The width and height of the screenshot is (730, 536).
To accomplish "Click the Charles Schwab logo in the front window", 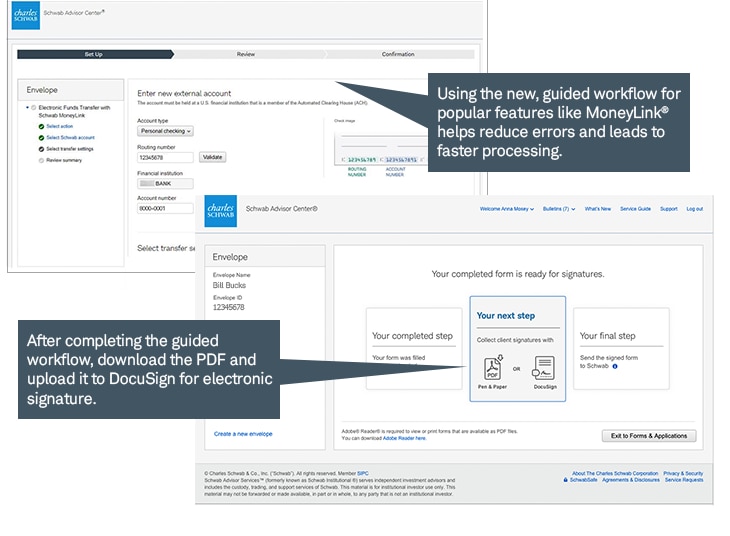I will point(221,211).
